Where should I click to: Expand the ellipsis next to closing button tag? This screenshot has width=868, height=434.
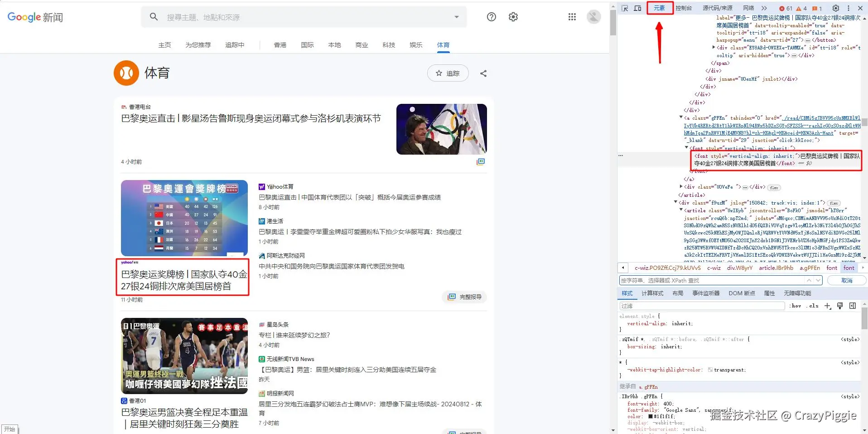[807, 40]
